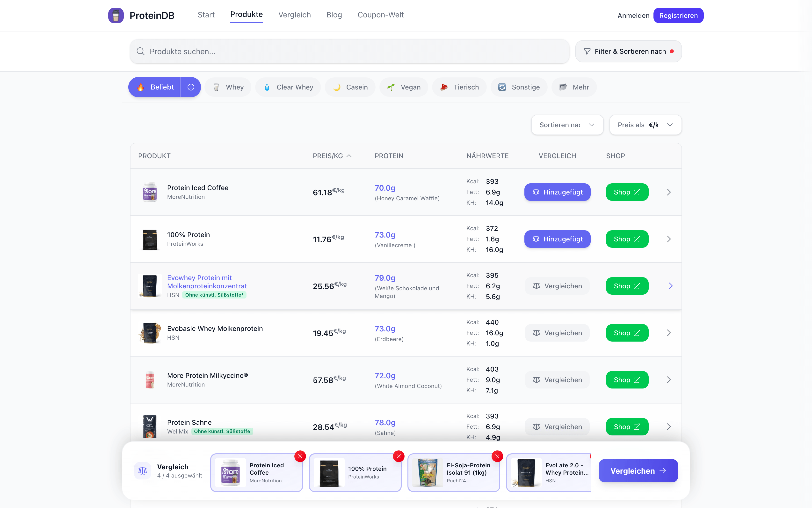Open Shop for More Protein Milkyccino
The image size is (812, 508).
627,380
